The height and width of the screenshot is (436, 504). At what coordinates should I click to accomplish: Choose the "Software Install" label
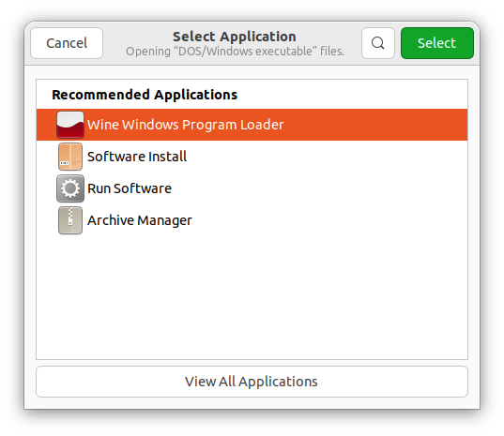(x=137, y=157)
